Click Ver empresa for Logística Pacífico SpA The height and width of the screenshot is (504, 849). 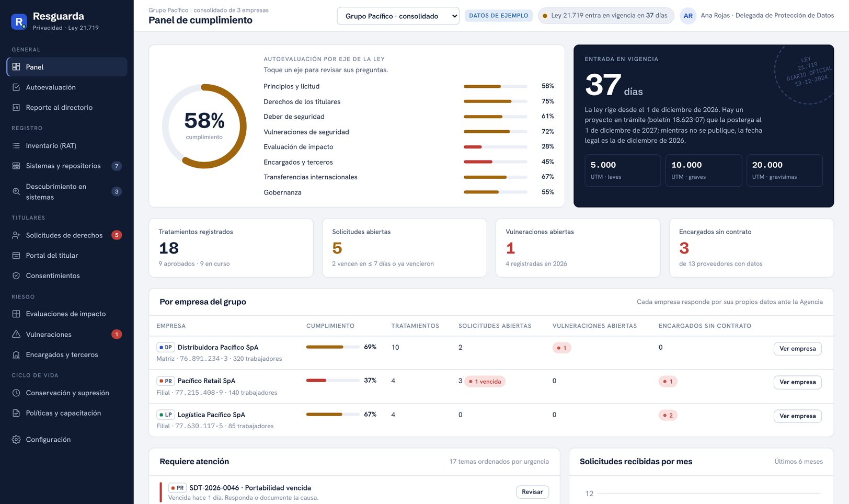click(x=797, y=416)
